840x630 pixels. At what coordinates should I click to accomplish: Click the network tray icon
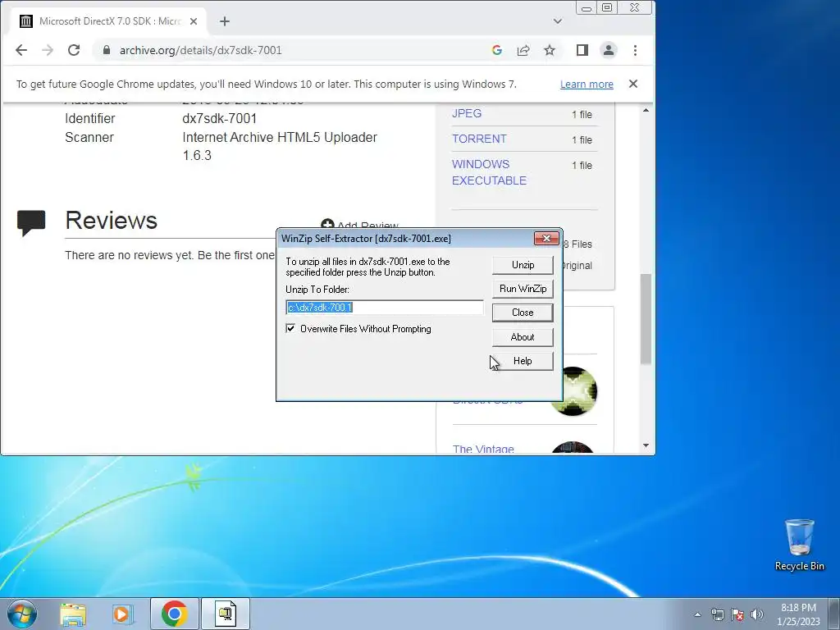pos(717,614)
